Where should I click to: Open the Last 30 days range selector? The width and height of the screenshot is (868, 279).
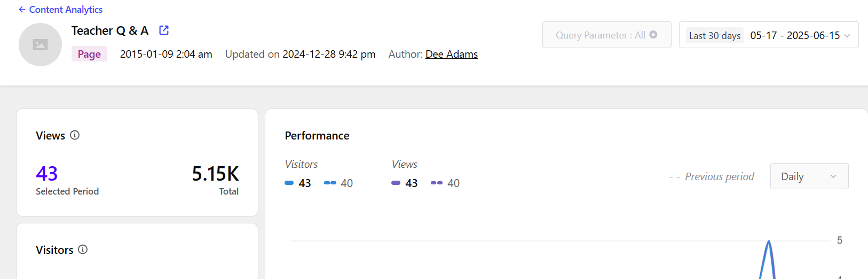point(715,35)
